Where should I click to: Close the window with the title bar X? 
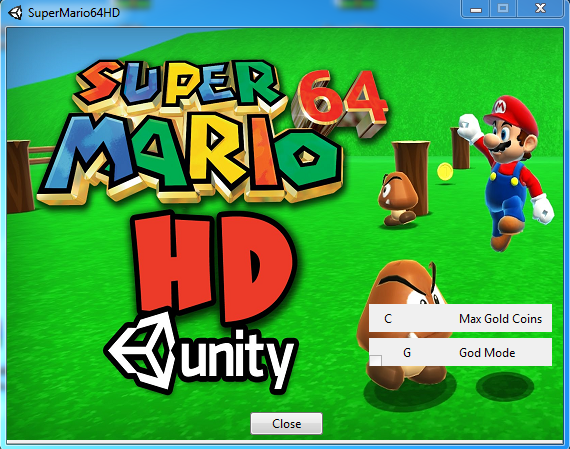(541, 8)
